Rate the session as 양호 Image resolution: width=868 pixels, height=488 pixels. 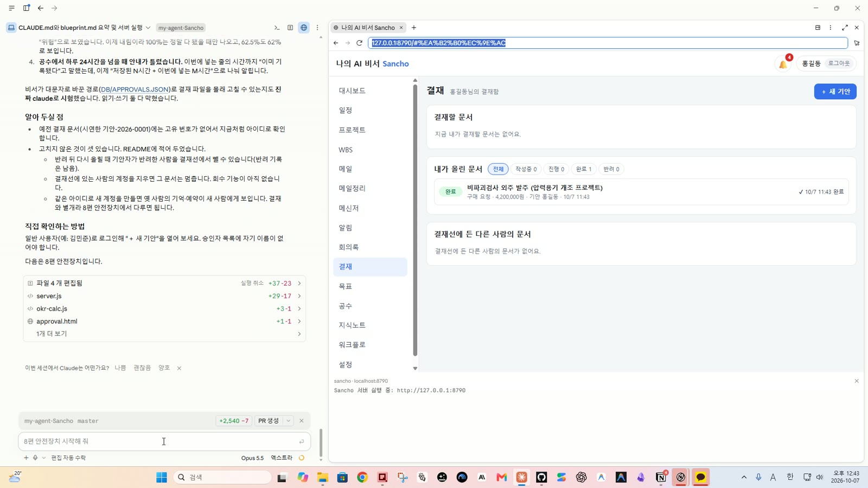[x=164, y=368]
